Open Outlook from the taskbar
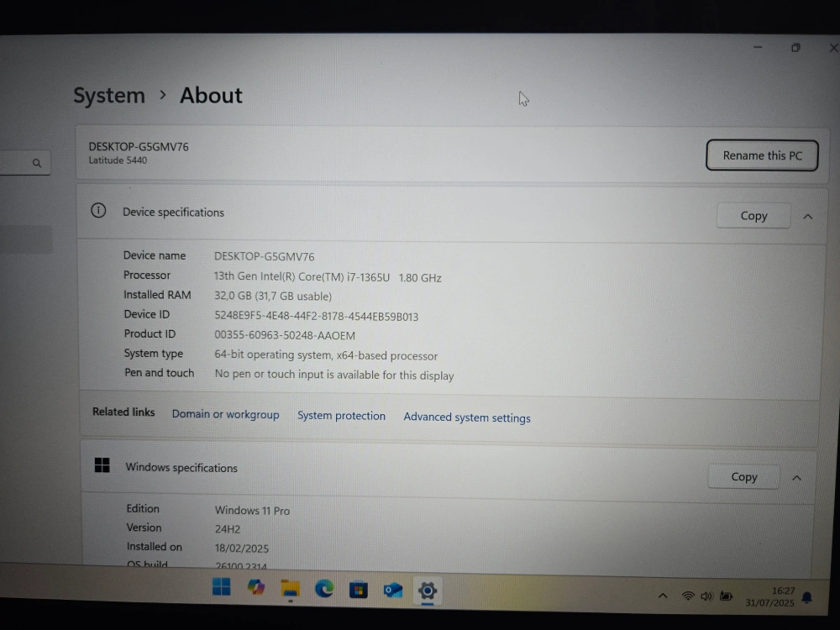The image size is (840, 630). pyautogui.click(x=393, y=591)
